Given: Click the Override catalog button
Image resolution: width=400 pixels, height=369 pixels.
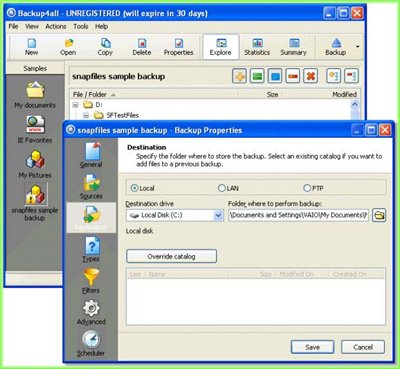Looking at the screenshot, I should point(171,256).
